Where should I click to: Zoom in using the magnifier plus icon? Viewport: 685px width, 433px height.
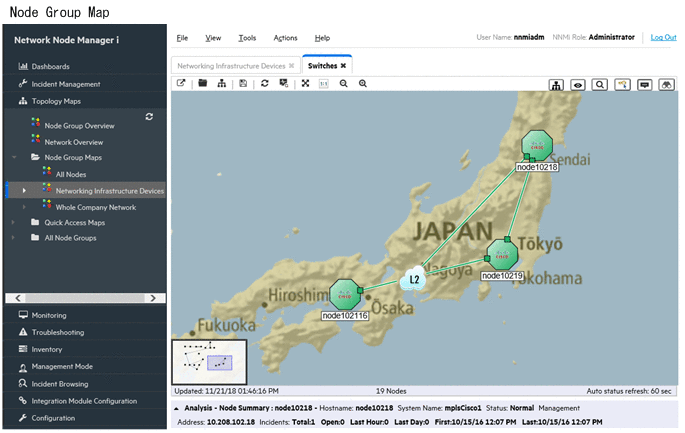point(363,84)
